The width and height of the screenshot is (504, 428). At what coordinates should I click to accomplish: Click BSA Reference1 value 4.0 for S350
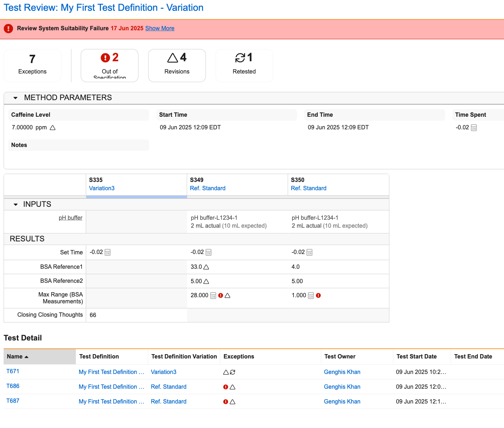click(x=296, y=267)
